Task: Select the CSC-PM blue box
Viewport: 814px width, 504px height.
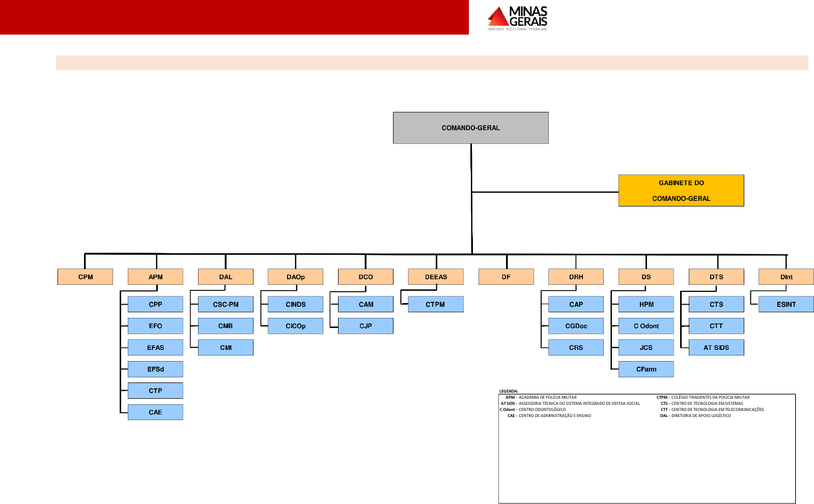Action: [226, 304]
